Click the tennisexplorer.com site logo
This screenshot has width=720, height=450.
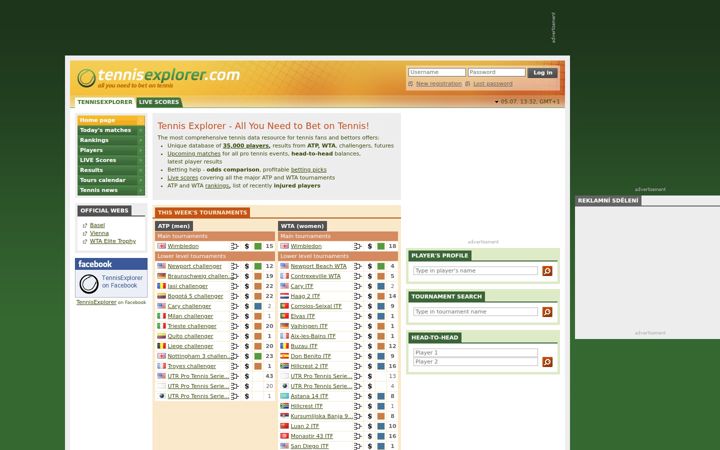click(159, 77)
